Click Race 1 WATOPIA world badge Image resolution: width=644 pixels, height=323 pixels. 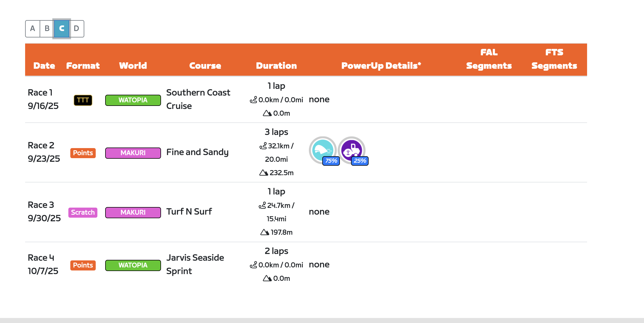pos(133,100)
